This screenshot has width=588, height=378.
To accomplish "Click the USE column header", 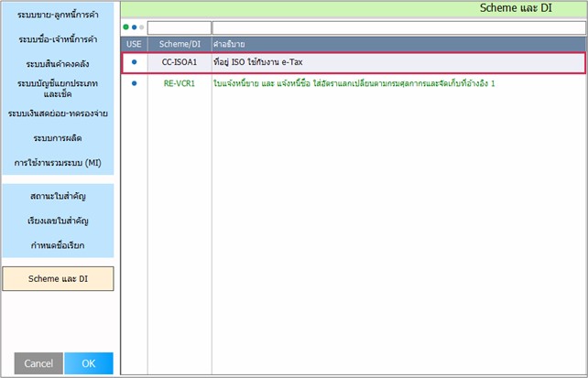I will pos(134,44).
